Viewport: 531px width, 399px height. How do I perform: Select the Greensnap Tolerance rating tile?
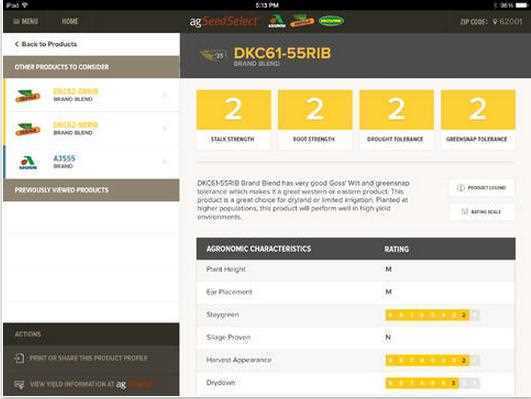click(478, 119)
